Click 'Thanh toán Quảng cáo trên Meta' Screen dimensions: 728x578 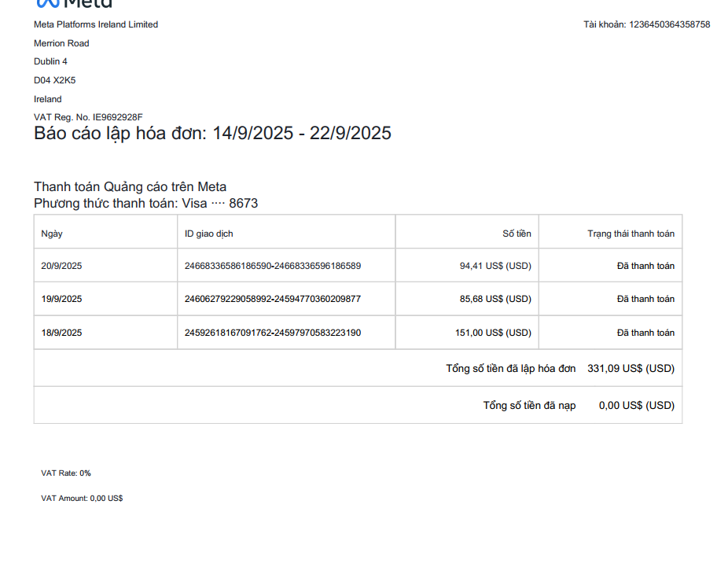[x=130, y=186]
